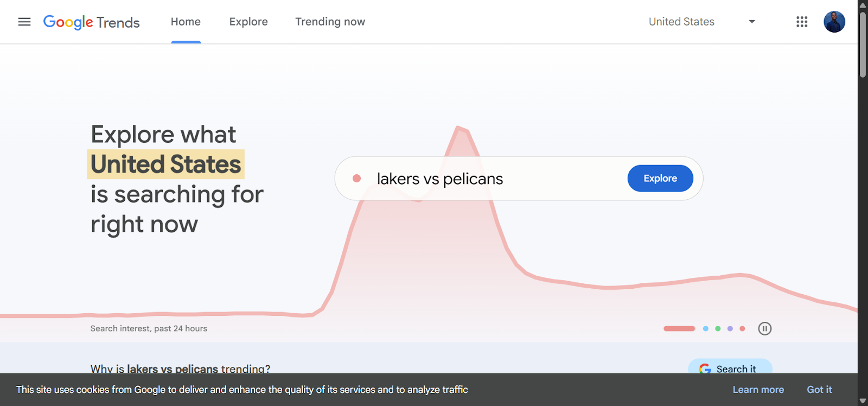Click the red dot inside the search bar

click(x=357, y=178)
